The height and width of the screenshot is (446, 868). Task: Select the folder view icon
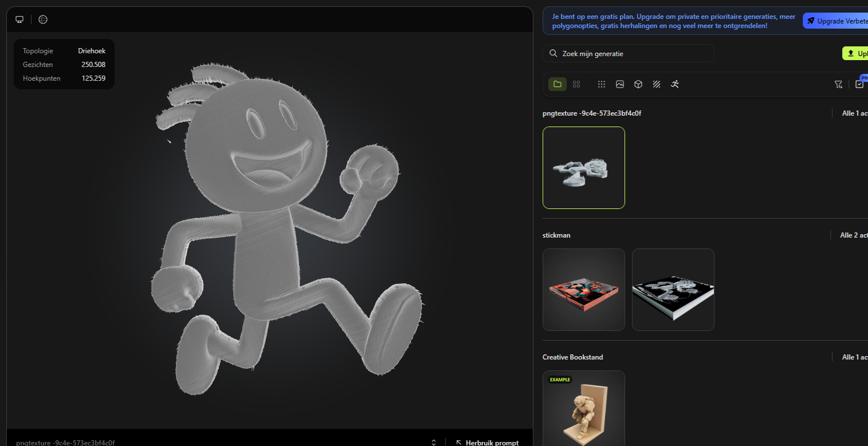pyautogui.click(x=557, y=84)
